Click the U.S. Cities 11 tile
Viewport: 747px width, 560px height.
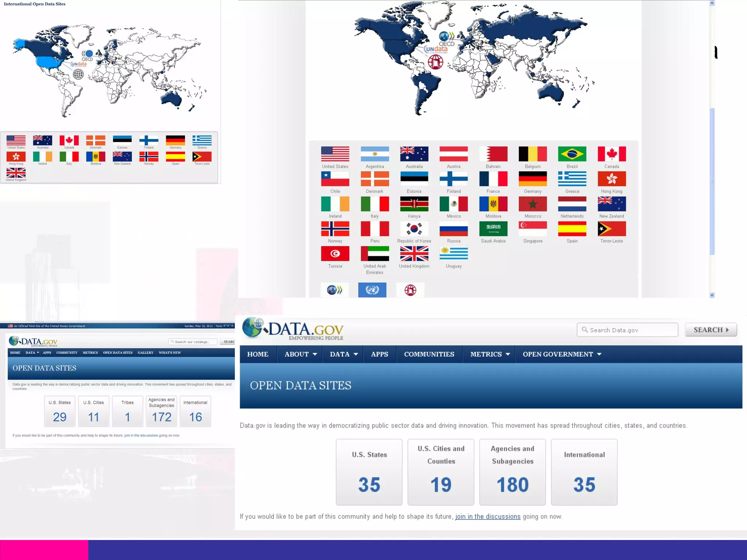coord(93,411)
